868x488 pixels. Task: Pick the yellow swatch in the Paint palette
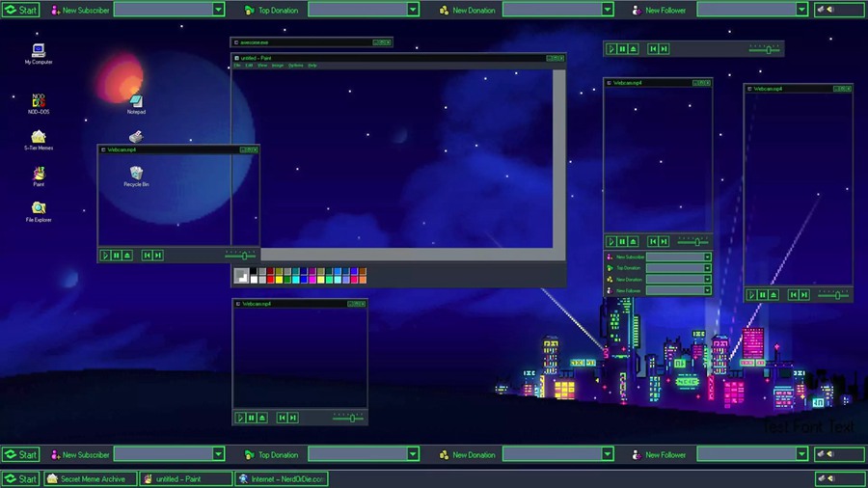pos(280,280)
